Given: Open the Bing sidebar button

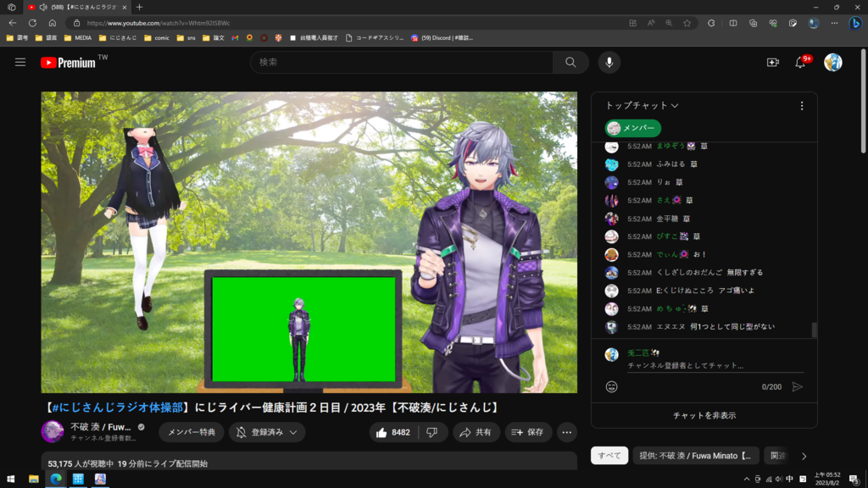Looking at the screenshot, I should click(855, 23).
